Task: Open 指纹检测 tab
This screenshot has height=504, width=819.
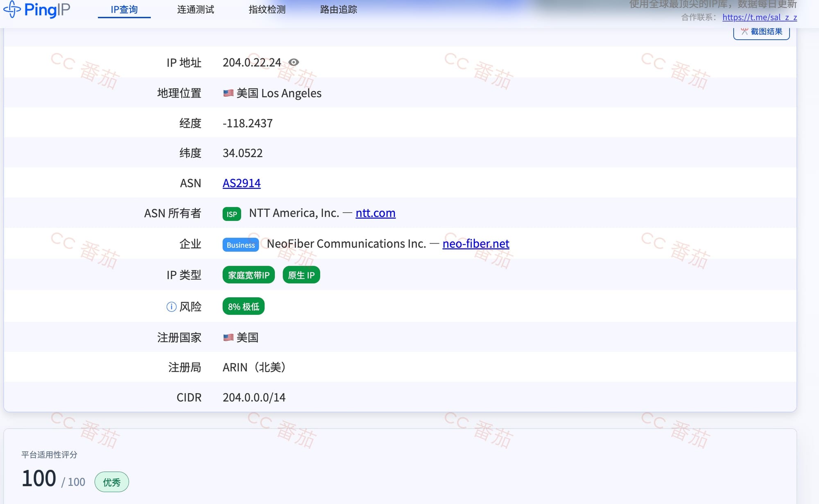Action: point(267,9)
